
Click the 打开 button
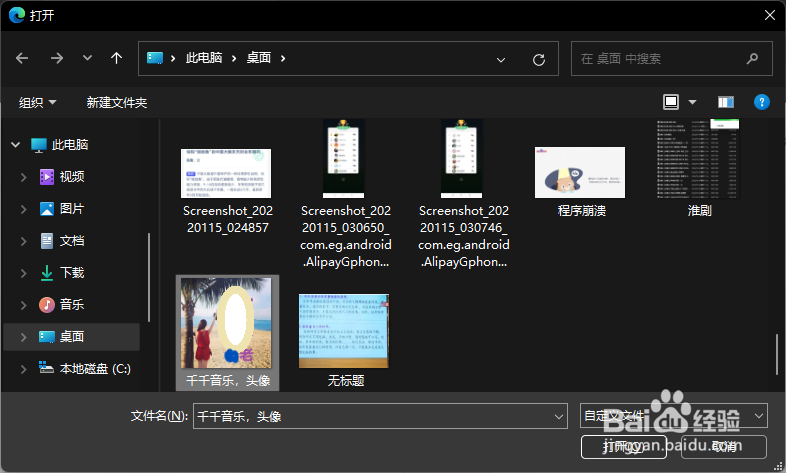[x=624, y=446]
